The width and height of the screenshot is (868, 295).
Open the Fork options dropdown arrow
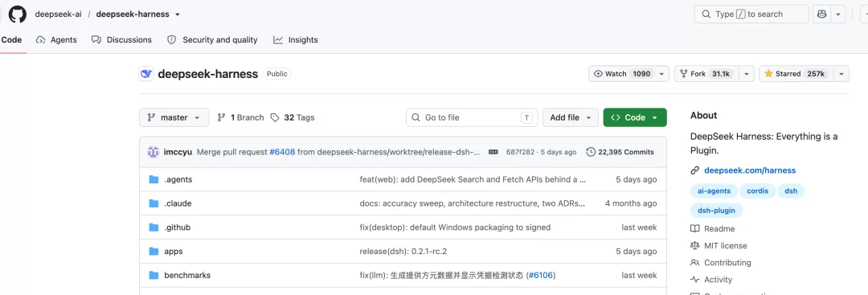coord(747,74)
